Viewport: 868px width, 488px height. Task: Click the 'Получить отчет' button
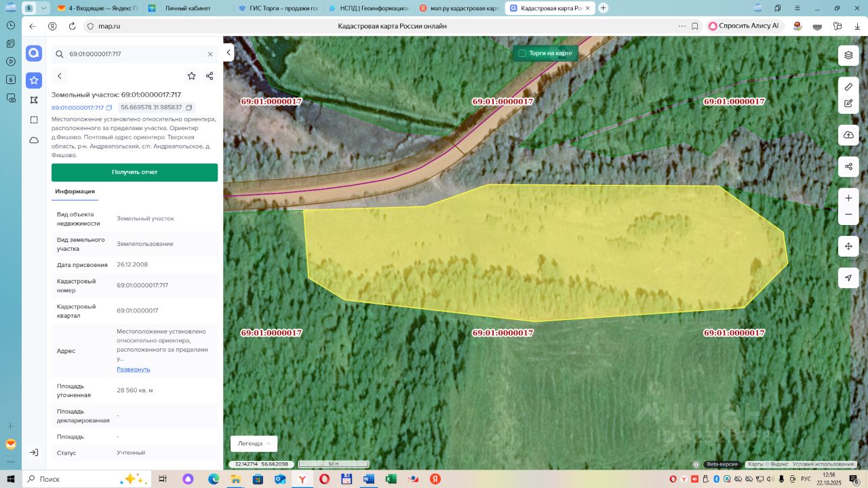(134, 172)
